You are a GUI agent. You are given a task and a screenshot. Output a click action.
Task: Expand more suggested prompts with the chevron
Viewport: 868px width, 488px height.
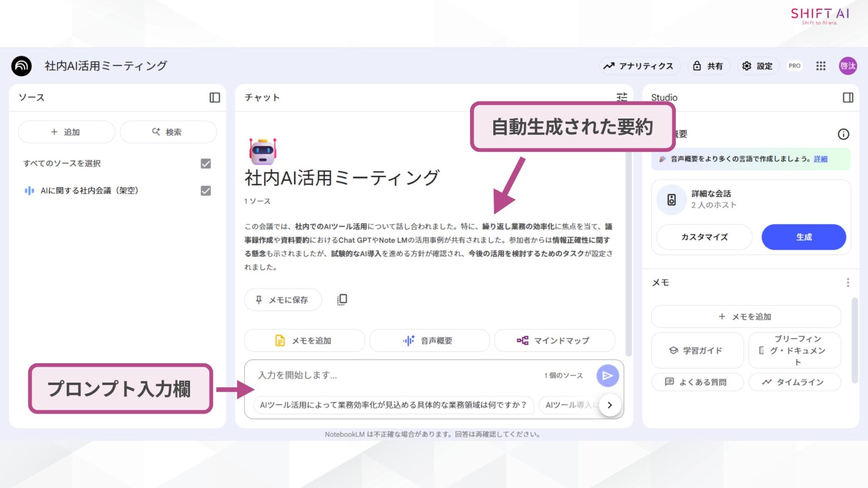click(609, 405)
